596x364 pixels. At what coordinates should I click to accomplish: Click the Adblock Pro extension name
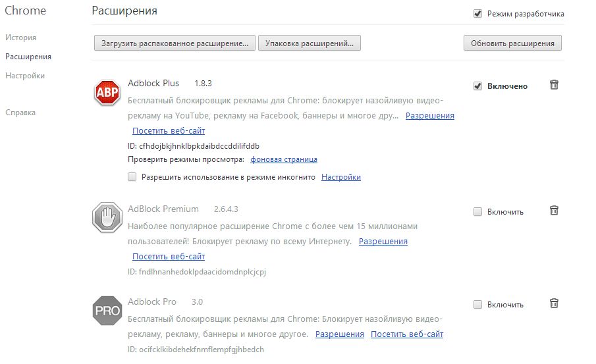tap(152, 301)
